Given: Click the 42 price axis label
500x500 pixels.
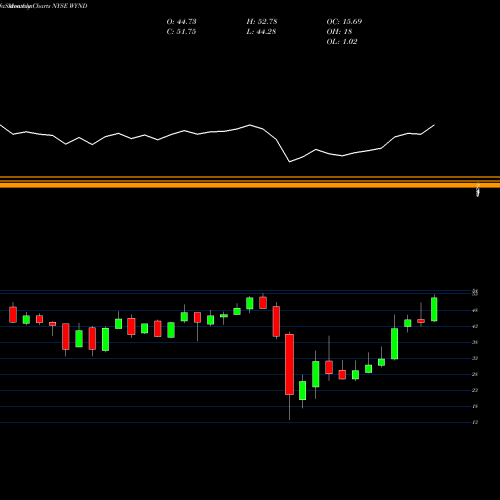Looking at the screenshot, I should (x=475, y=326).
